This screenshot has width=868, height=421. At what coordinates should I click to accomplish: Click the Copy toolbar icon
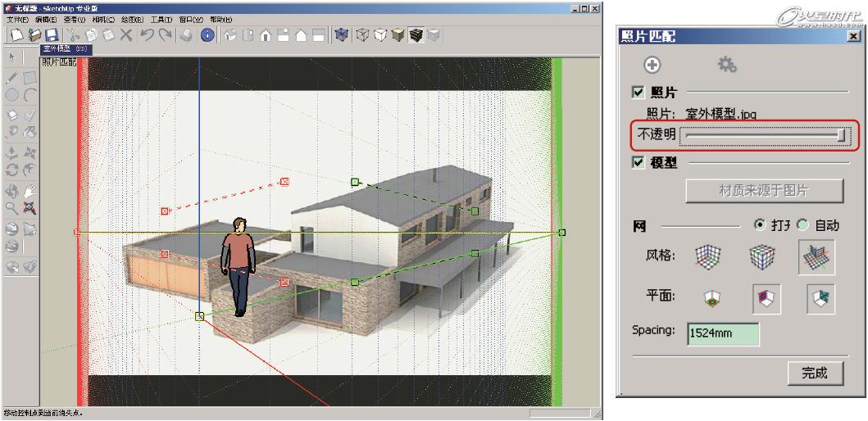tap(91, 35)
